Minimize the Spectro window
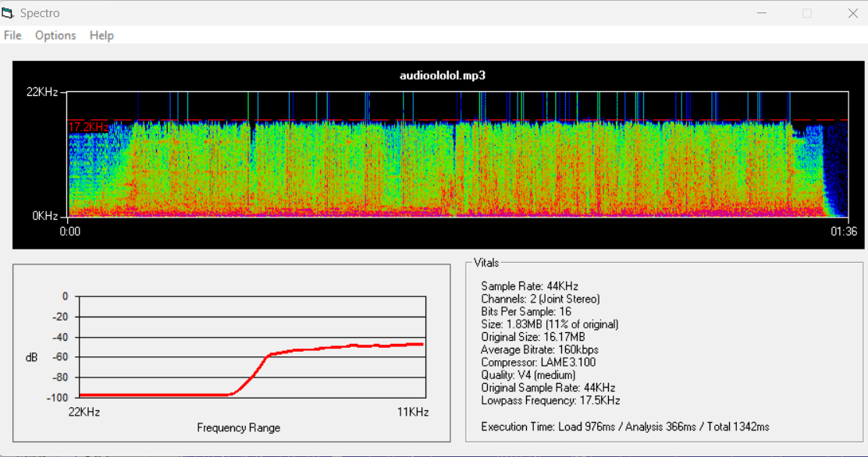This screenshot has height=457, width=868. coord(762,12)
